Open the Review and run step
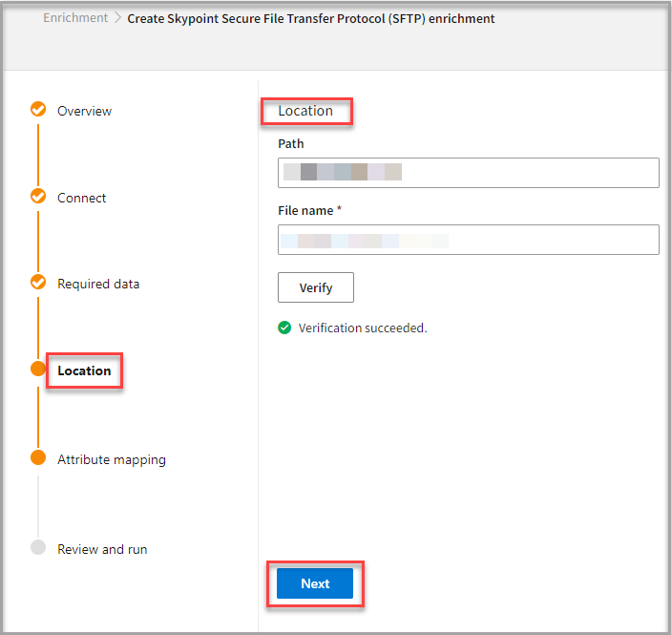 click(x=102, y=549)
